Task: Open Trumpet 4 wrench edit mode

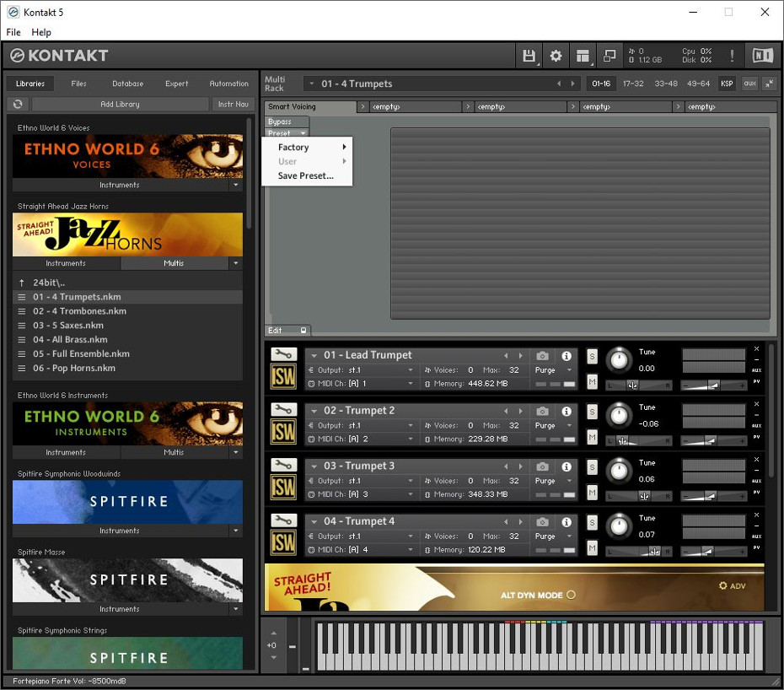Action: [x=283, y=520]
